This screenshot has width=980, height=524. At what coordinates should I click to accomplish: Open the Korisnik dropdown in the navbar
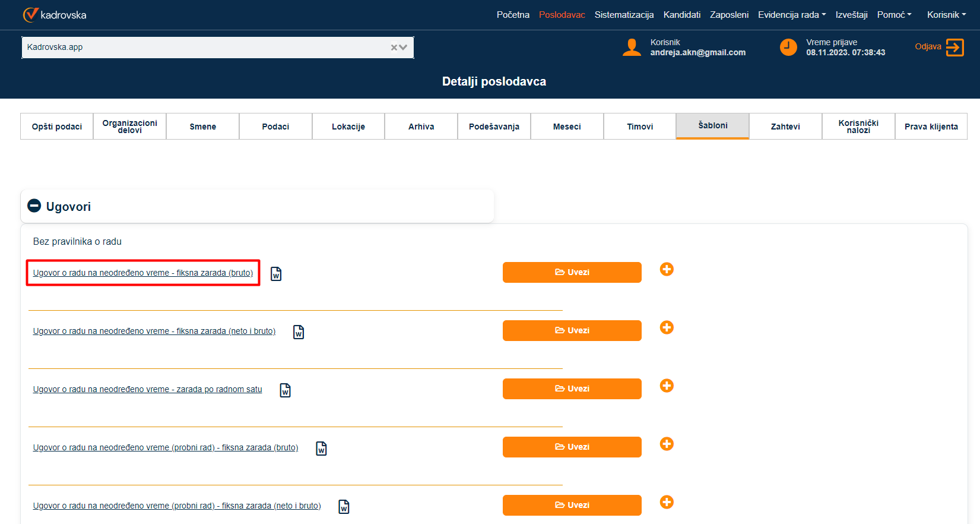tap(946, 15)
